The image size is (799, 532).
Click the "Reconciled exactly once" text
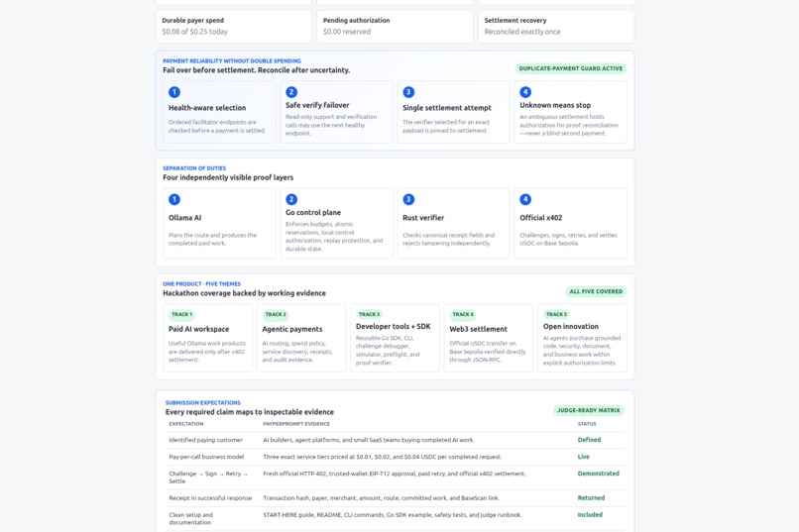(x=522, y=32)
